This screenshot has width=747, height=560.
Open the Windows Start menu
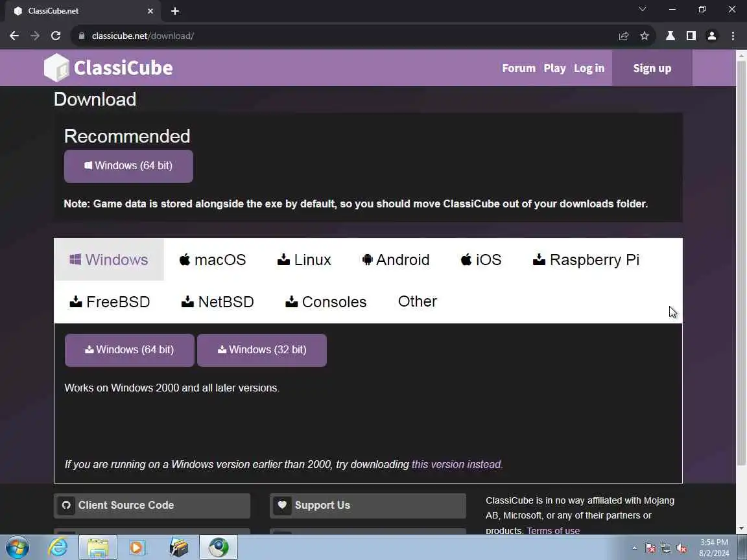pos(17,548)
